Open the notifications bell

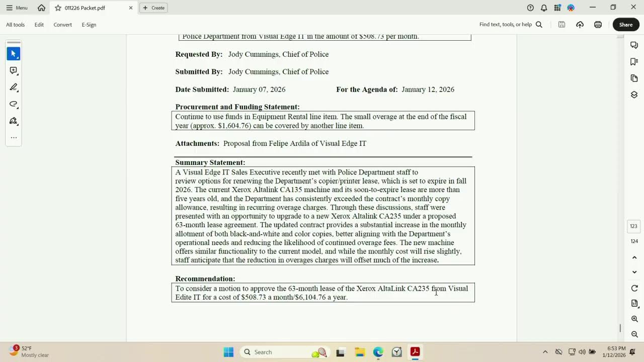[x=544, y=8]
